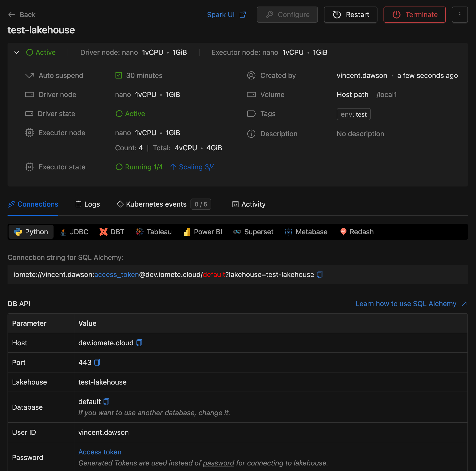Click the vincent.dawson creator name
The width and height of the screenshot is (476, 471).
coord(362,75)
